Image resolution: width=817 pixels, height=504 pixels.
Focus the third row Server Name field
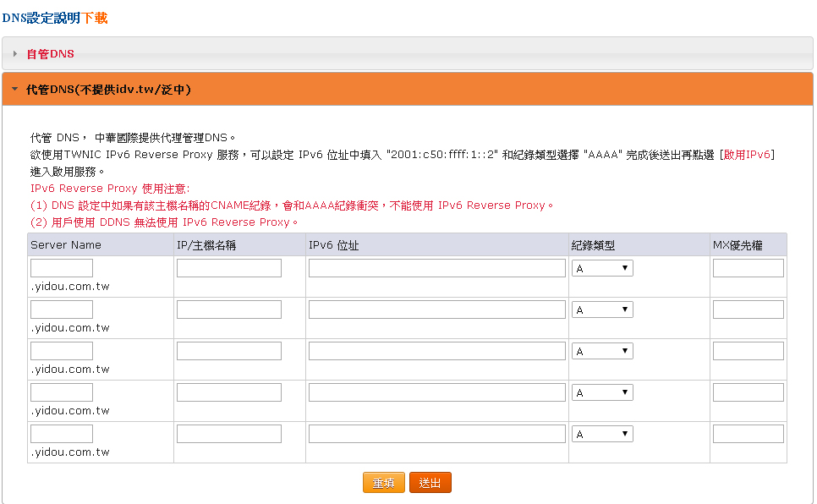62,351
